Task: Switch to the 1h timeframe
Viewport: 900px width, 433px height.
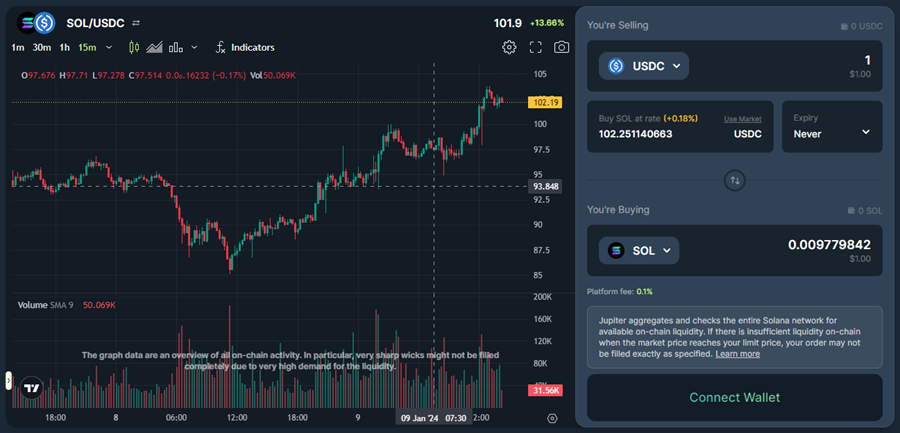Action: 65,47
